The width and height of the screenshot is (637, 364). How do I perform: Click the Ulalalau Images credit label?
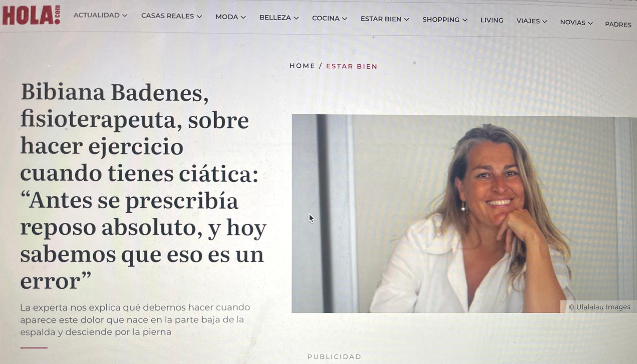(599, 307)
